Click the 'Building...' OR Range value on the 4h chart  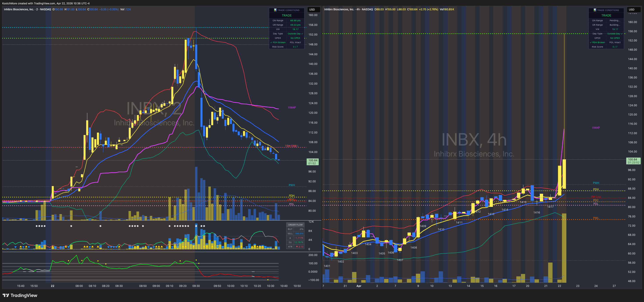click(615, 25)
